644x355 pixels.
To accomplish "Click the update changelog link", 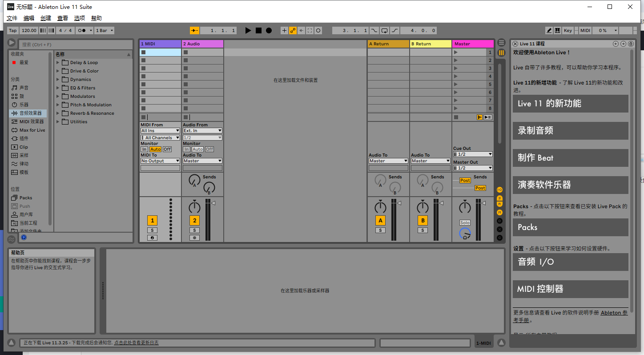I will [x=136, y=343].
